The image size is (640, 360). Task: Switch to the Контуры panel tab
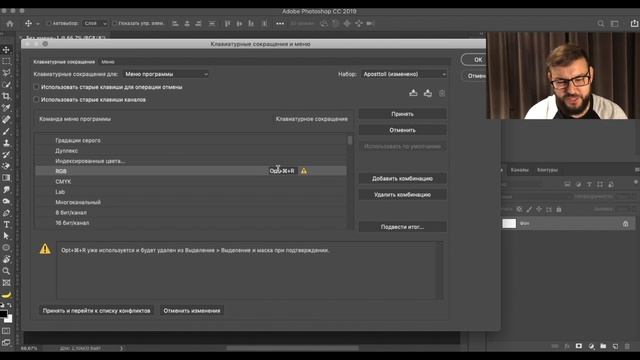pyautogui.click(x=547, y=170)
